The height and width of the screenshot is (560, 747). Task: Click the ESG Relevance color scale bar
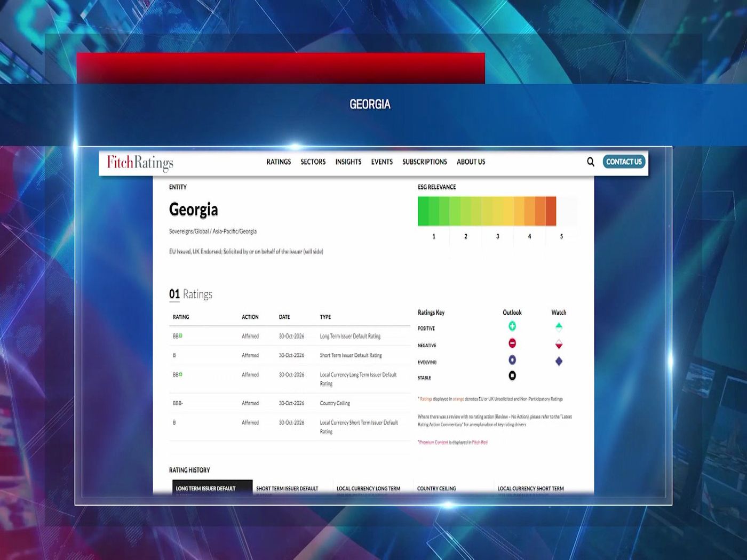click(x=487, y=211)
